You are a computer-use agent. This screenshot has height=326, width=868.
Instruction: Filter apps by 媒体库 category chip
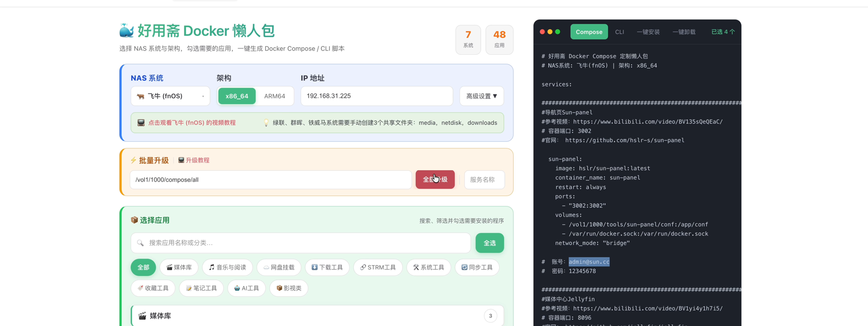(x=179, y=267)
